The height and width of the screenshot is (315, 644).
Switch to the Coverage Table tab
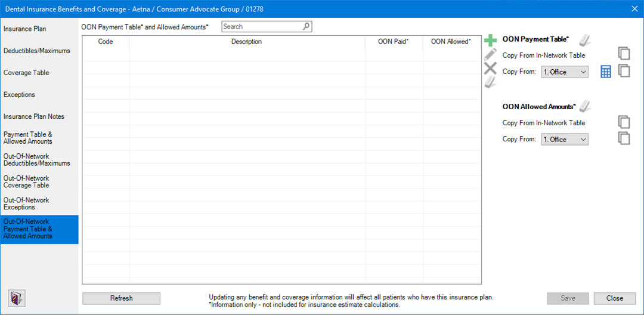[26, 73]
